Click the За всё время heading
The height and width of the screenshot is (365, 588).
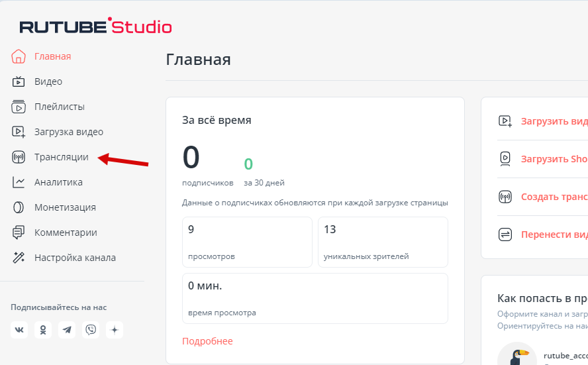click(x=217, y=120)
